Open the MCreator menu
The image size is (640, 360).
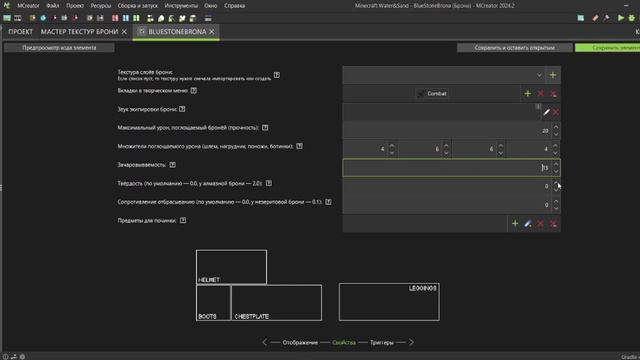28,6
